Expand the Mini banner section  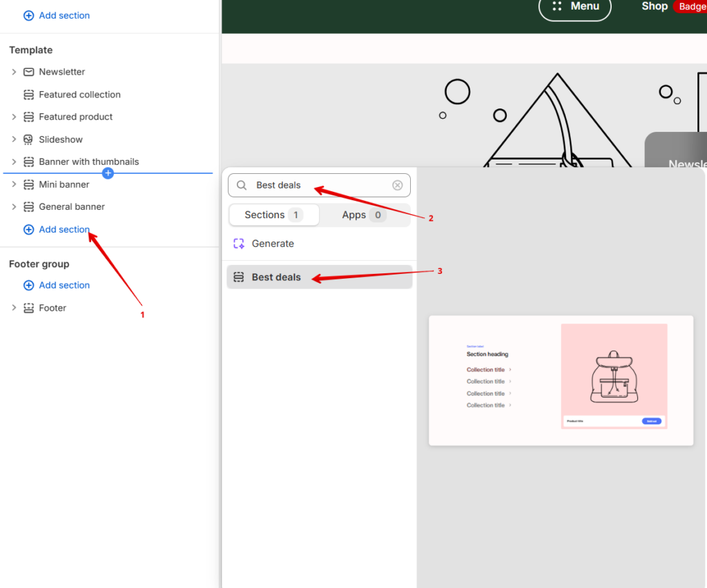tap(14, 184)
